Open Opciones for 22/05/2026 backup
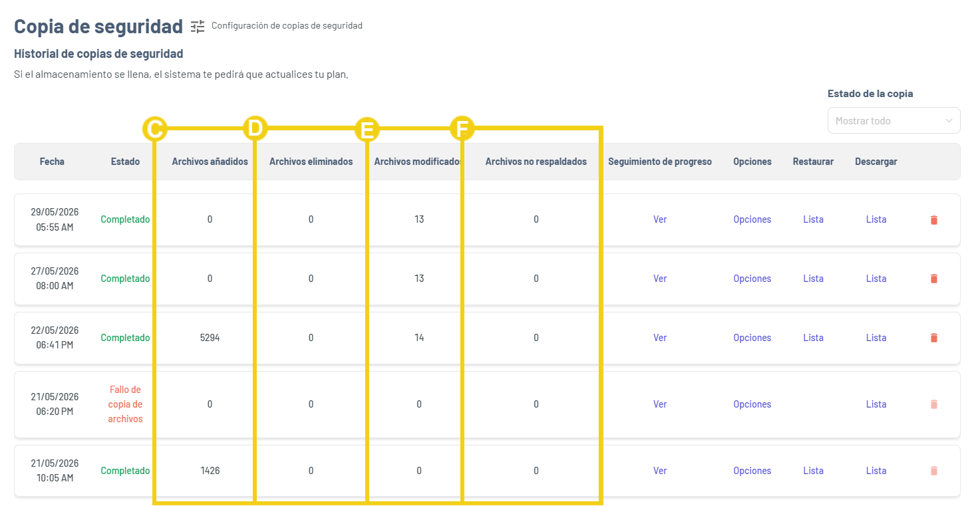Screen dimensions: 980x506 coord(752,338)
